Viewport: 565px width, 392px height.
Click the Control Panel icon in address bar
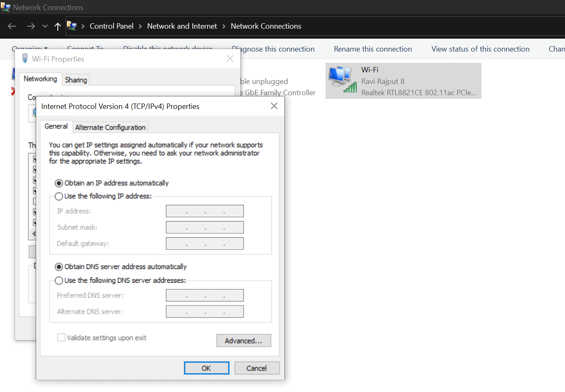coord(72,26)
